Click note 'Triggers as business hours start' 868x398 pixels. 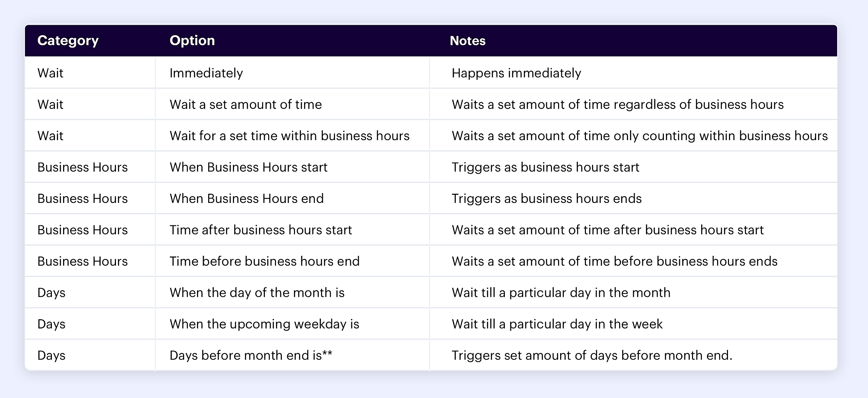coord(546,167)
